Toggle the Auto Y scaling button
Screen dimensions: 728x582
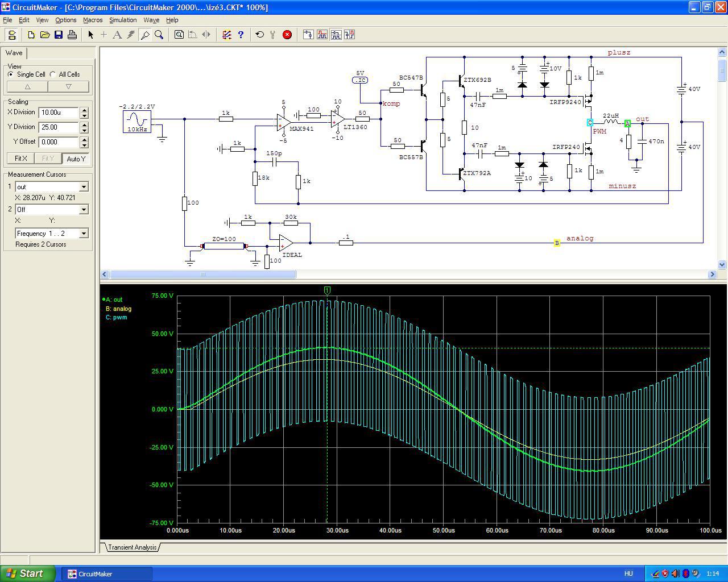click(x=76, y=159)
